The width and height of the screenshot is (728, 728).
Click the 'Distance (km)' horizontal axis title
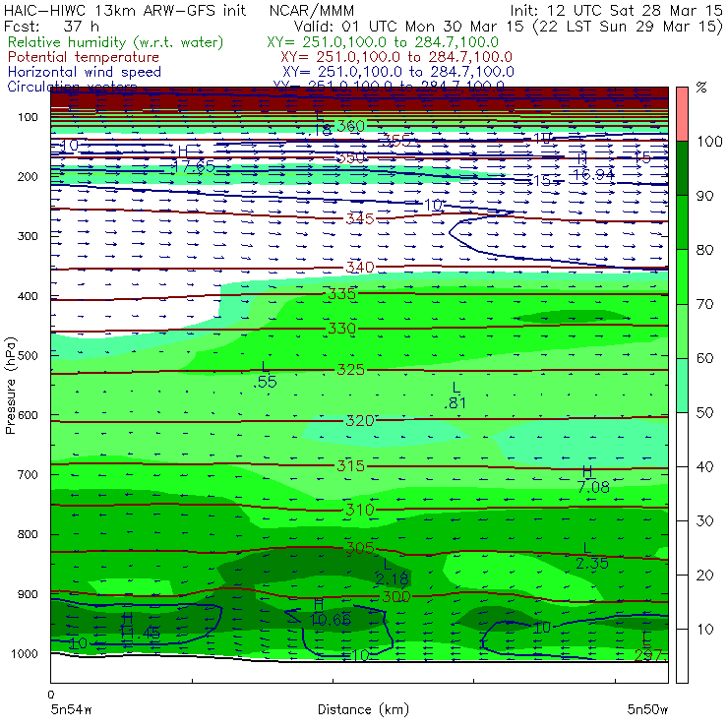click(x=364, y=709)
